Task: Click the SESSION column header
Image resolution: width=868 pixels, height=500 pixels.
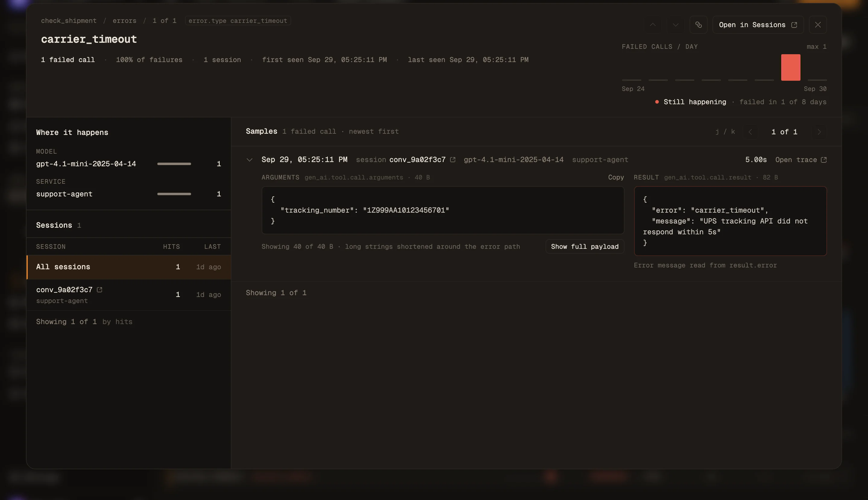Action: 51,247
